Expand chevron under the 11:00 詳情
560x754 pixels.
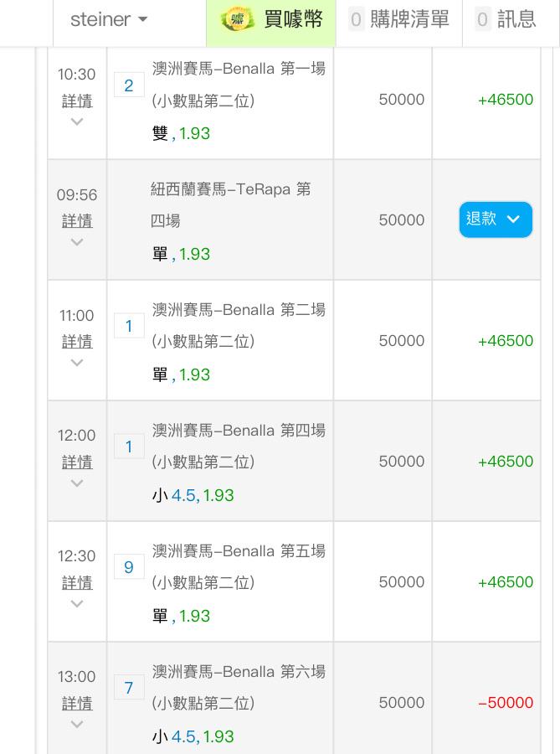tap(77, 363)
